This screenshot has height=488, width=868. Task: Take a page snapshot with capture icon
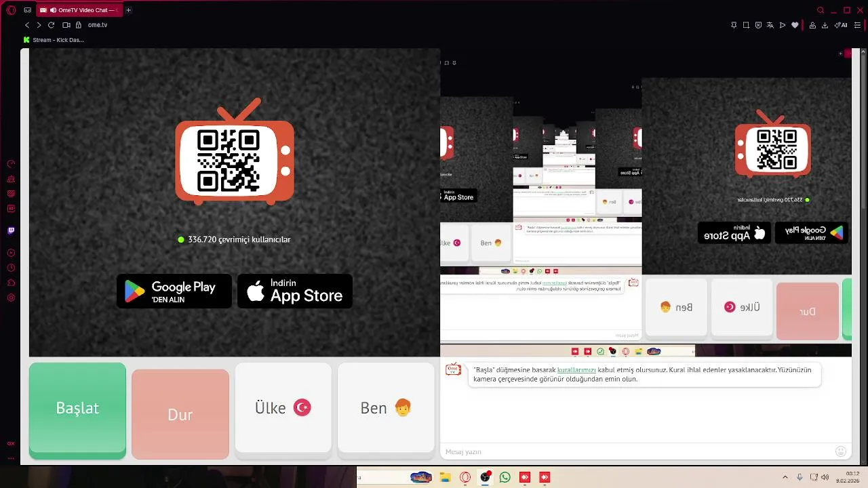coord(746,25)
